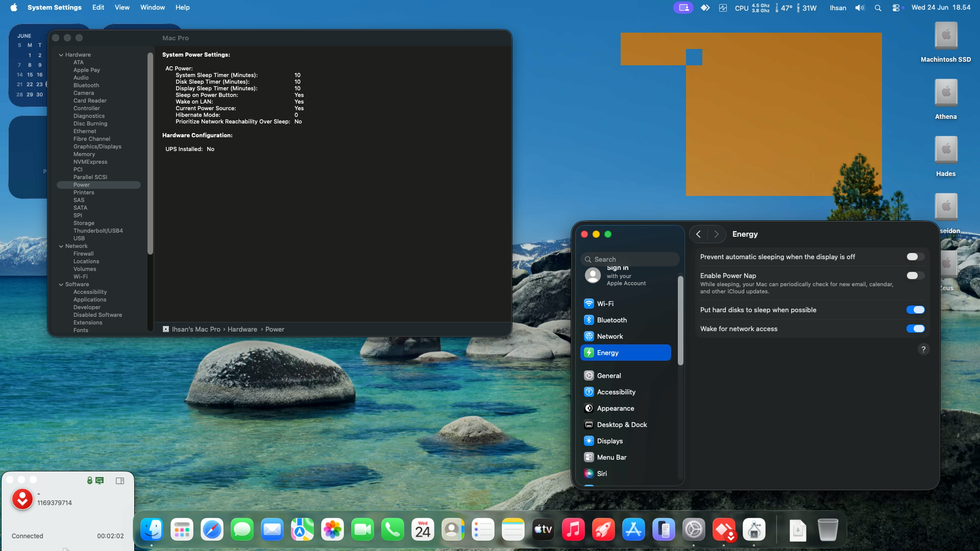Collapse the Software section in System Information
The image size is (980, 551).
[x=61, y=284]
